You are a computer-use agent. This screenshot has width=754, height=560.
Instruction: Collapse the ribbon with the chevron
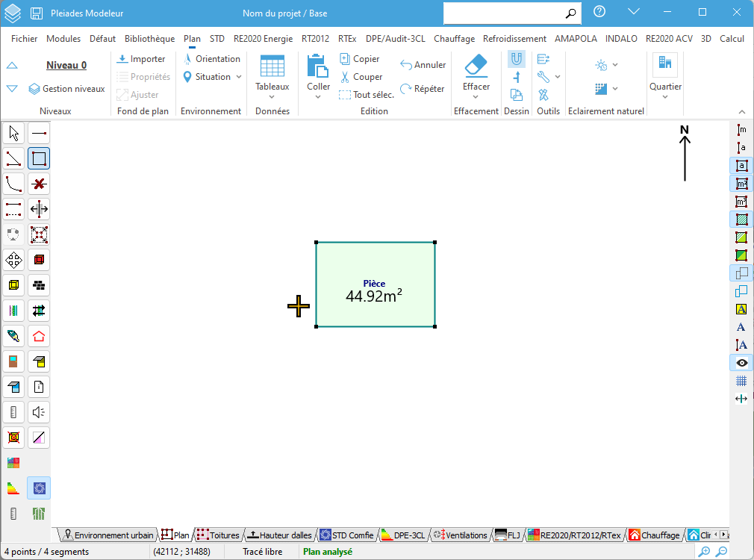(x=742, y=111)
